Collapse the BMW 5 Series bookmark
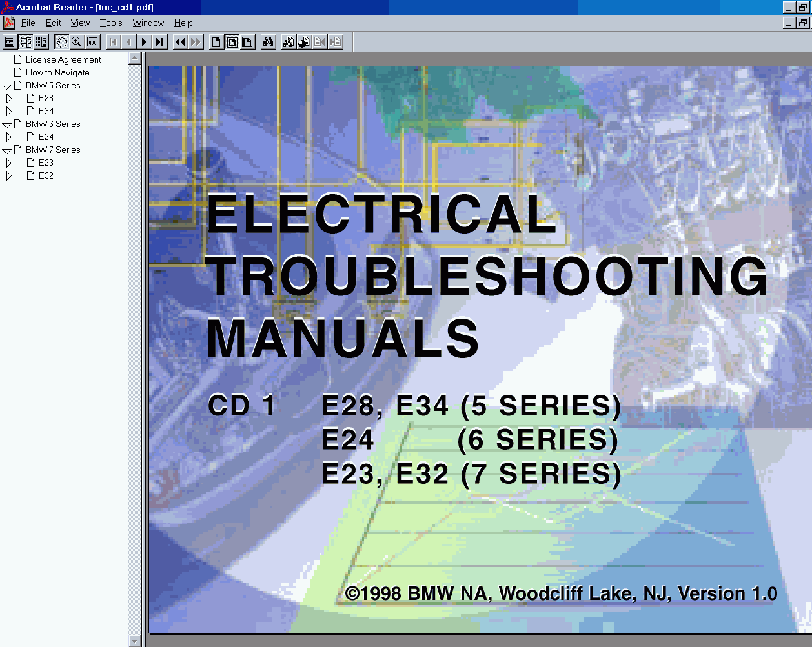The image size is (812, 647). pos(6,86)
